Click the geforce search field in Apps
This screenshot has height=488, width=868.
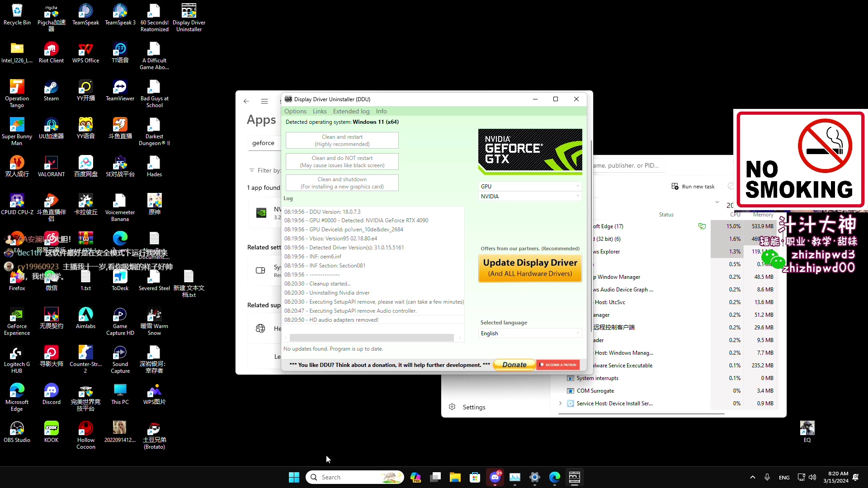click(264, 143)
